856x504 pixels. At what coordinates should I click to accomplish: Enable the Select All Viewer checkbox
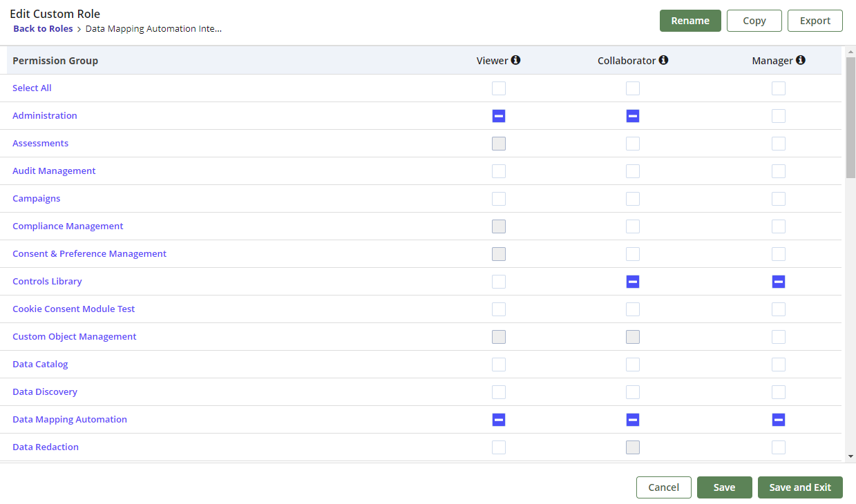click(x=499, y=88)
